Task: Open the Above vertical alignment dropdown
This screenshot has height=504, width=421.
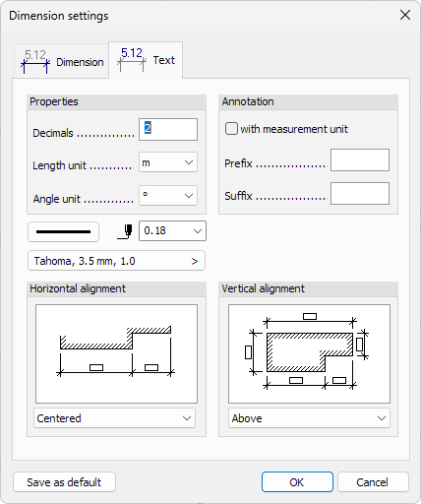Action: click(x=309, y=418)
